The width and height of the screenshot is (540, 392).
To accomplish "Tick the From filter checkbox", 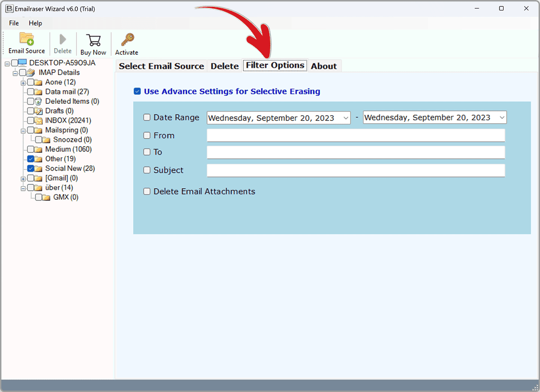I will 147,135.
